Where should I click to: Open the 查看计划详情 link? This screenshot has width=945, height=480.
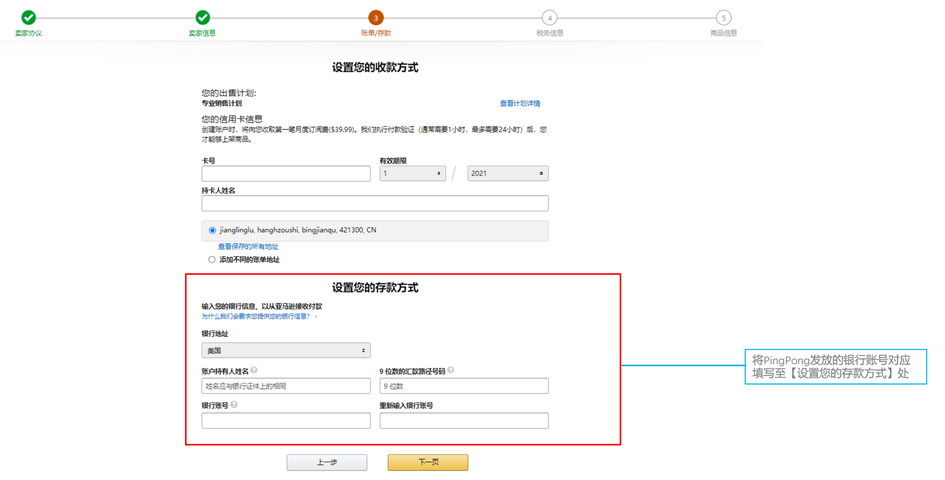click(x=520, y=103)
